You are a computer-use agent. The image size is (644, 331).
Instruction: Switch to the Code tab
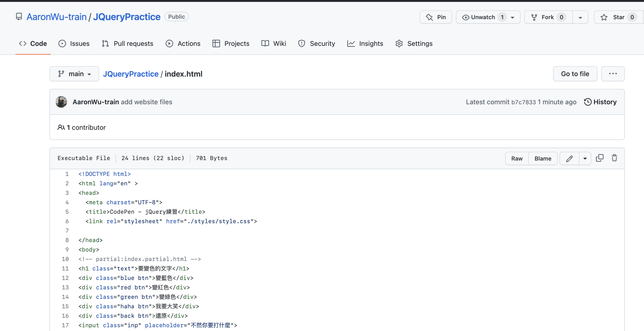point(33,43)
